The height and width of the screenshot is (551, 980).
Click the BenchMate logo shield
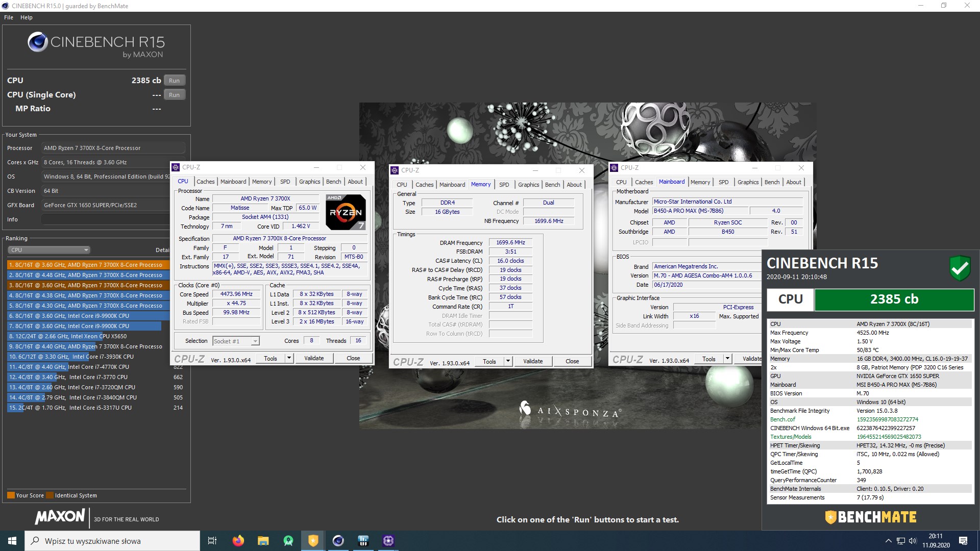click(831, 517)
